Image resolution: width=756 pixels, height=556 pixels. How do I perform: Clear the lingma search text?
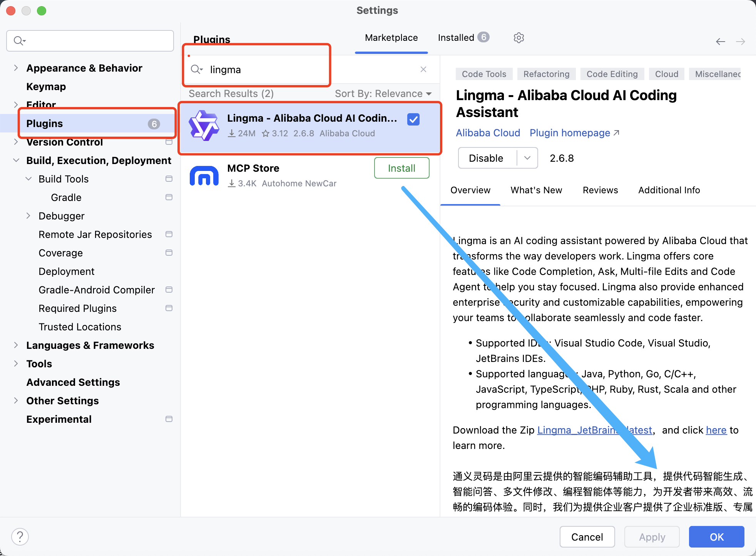click(423, 69)
